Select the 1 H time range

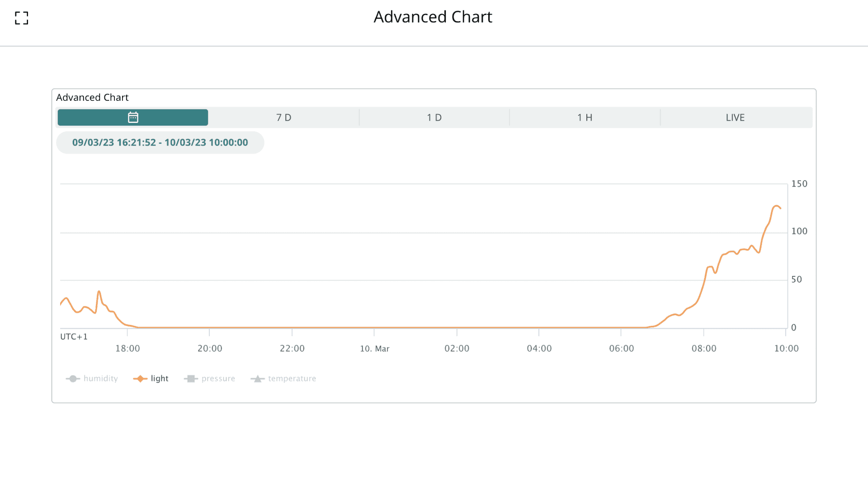click(x=585, y=117)
